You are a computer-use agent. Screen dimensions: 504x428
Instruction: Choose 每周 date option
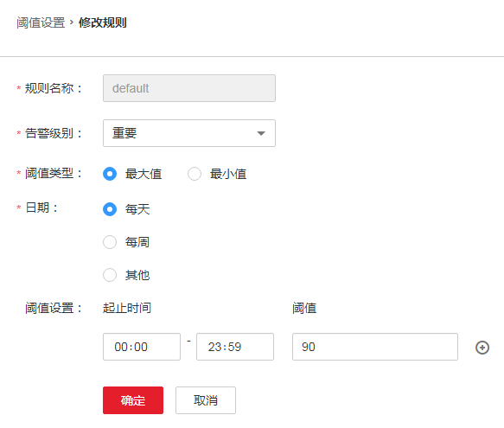110,242
